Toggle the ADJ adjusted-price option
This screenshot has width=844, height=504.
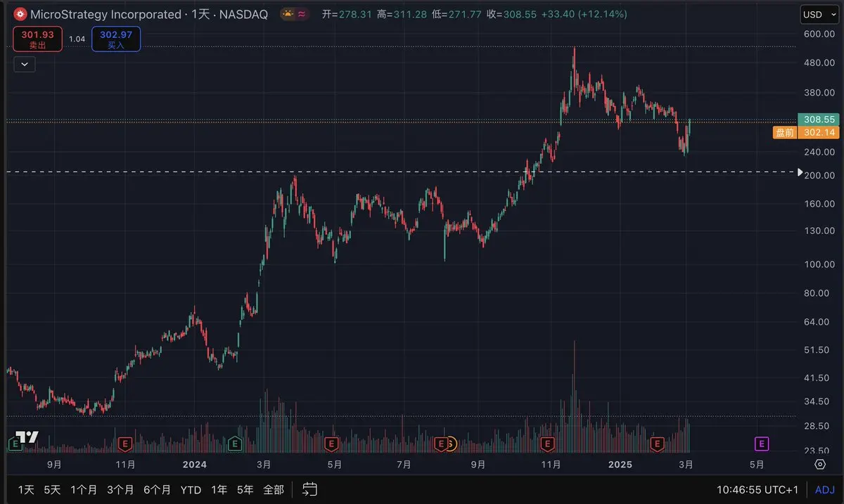pyautogui.click(x=824, y=490)
